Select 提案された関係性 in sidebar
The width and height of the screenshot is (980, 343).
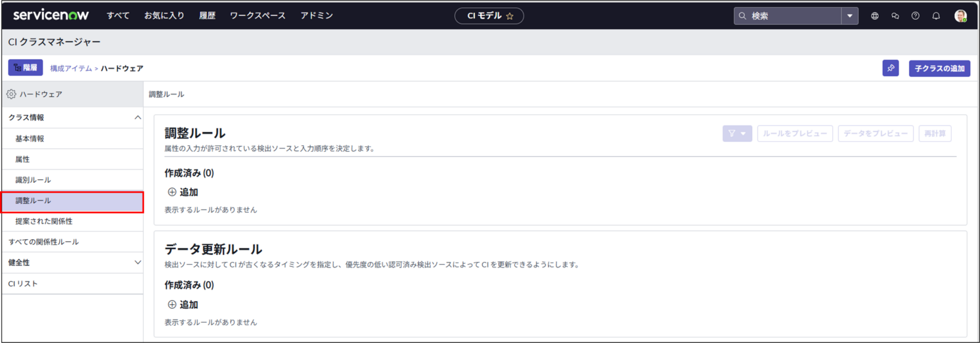(72, 221)
